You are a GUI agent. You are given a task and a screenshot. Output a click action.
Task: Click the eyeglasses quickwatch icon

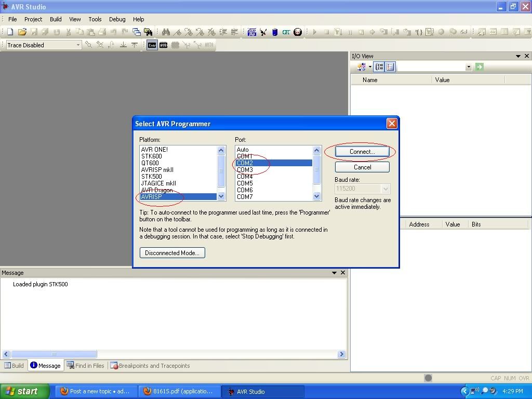point(464,32)
